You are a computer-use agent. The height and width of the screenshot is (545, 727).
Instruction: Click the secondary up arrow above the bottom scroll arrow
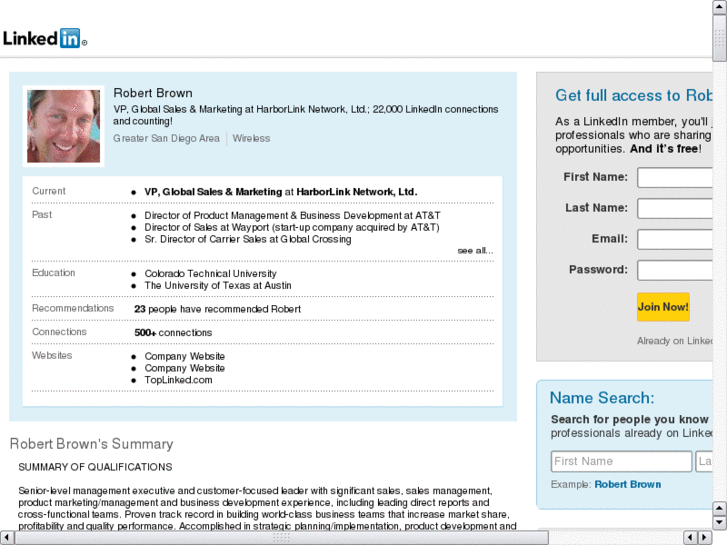pyautogui.click(x=720, y=508)
